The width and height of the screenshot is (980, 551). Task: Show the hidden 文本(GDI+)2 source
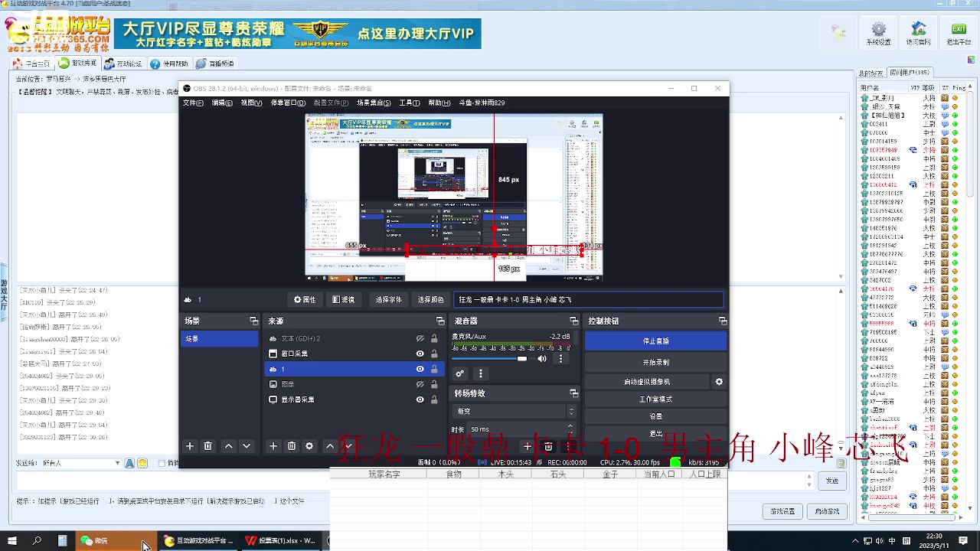point(420,338)
